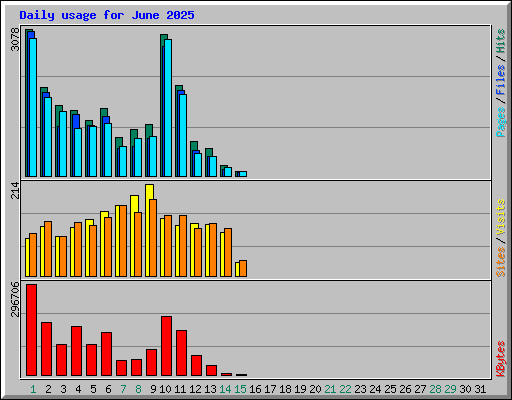The width and height of the screenshot is (512, 400).
Task: Click the 296706 KBytes axis value
Action: coord(15,299)
